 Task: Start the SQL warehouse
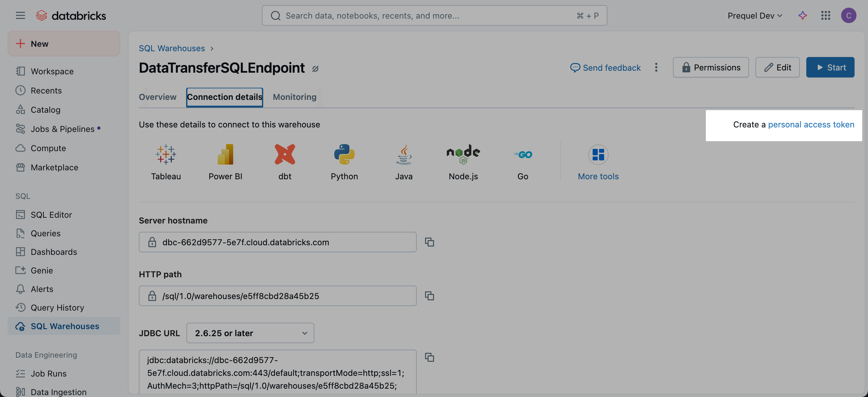coord(830,67)
